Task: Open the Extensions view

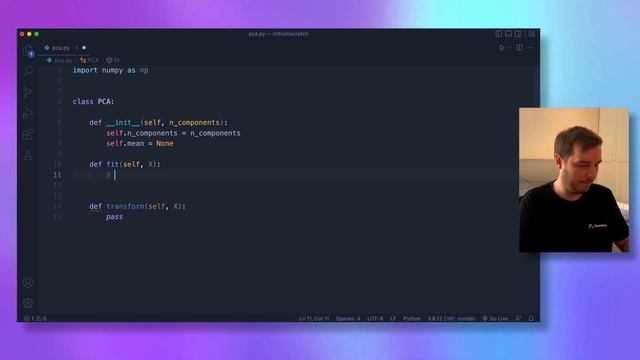Action: [28, 134]
